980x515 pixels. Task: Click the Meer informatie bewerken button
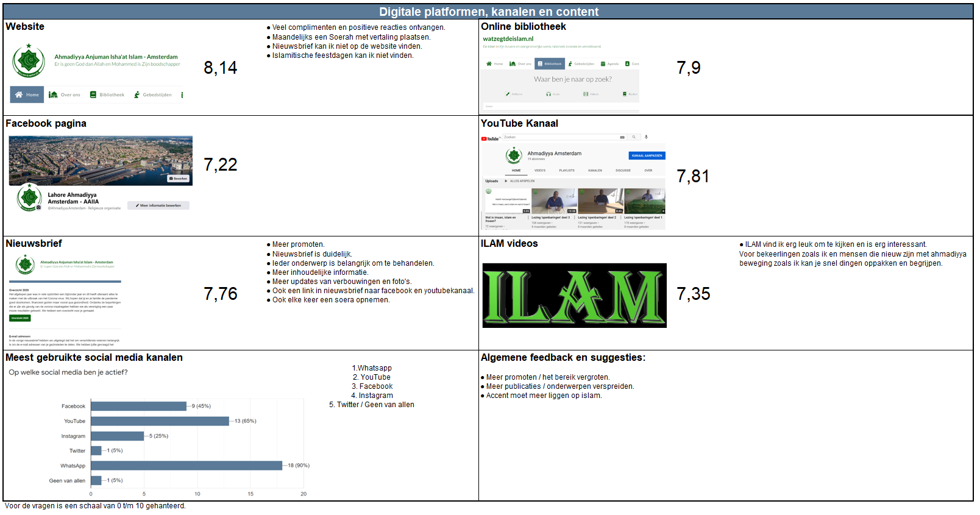(x=158, y=205)
